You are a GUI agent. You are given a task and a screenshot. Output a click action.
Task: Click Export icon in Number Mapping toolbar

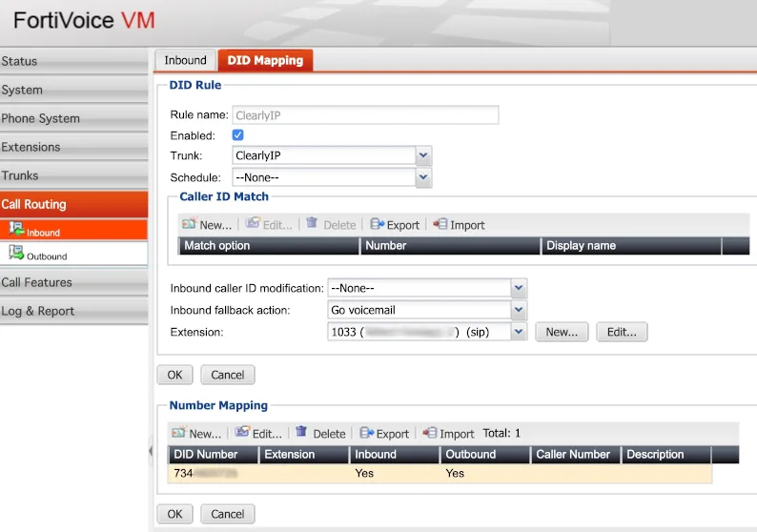point(367,433)
